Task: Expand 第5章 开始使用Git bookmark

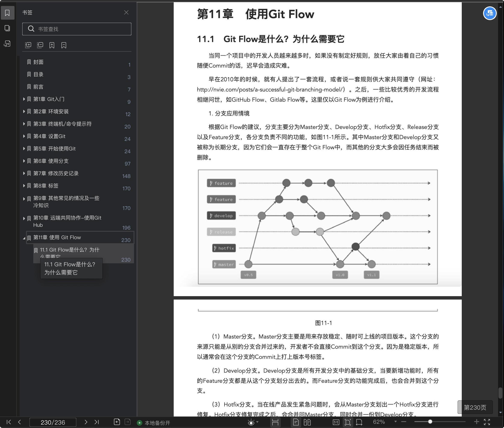Action: [x=24, y=148]
